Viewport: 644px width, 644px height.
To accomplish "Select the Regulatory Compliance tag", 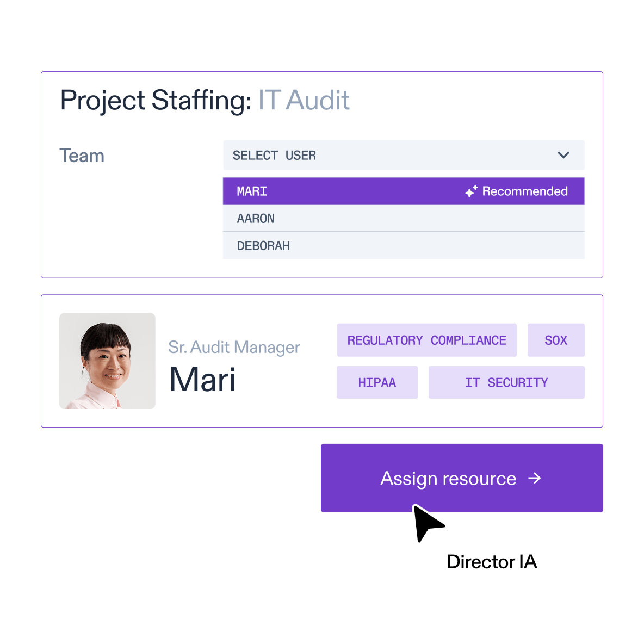I will click(x=427, y=340).
